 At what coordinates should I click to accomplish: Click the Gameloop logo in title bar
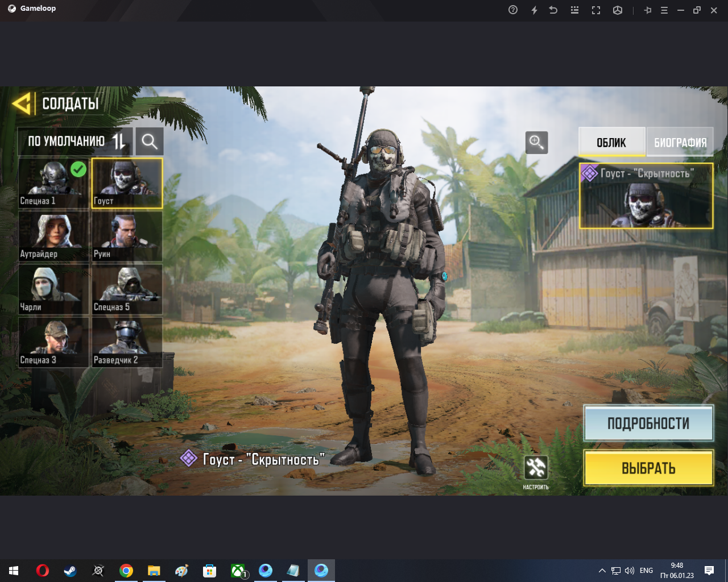[x=12, y=9]
